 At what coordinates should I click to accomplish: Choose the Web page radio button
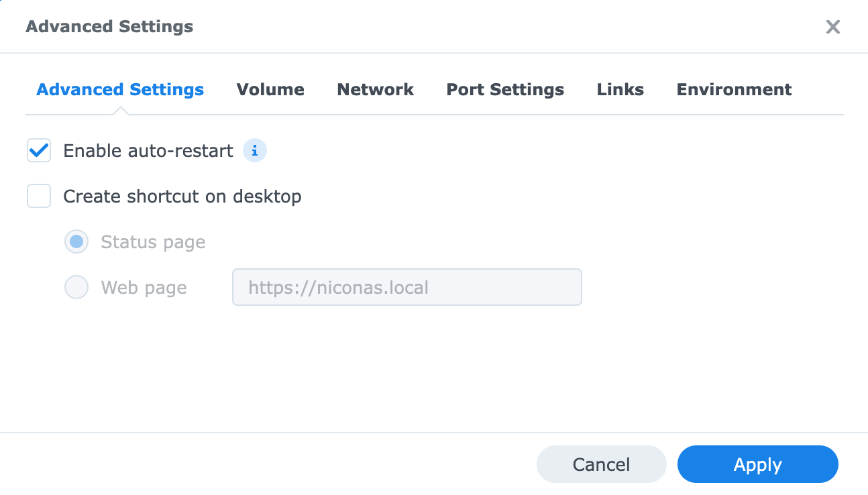(x=76, y=288)
